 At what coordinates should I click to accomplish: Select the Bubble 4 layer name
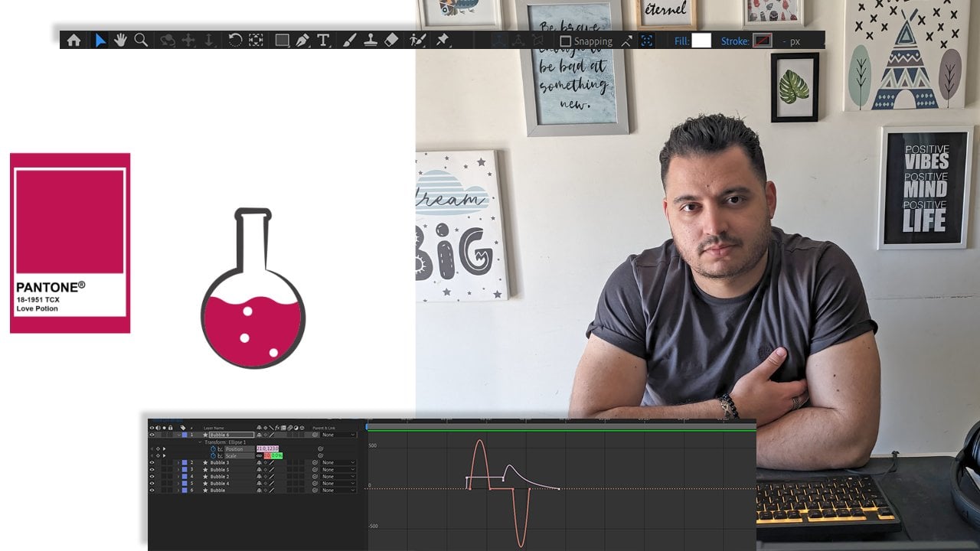220,484
